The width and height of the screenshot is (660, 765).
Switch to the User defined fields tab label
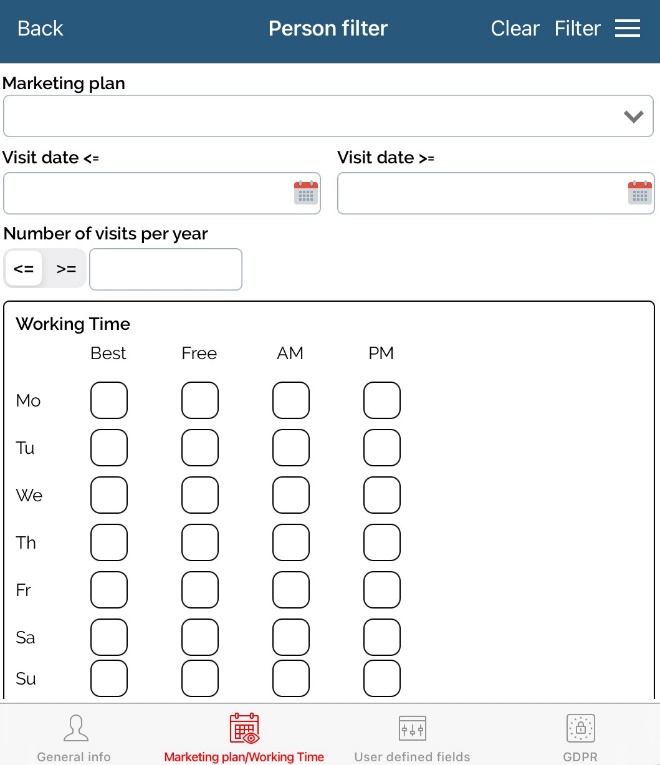click(x=412, y=757)
